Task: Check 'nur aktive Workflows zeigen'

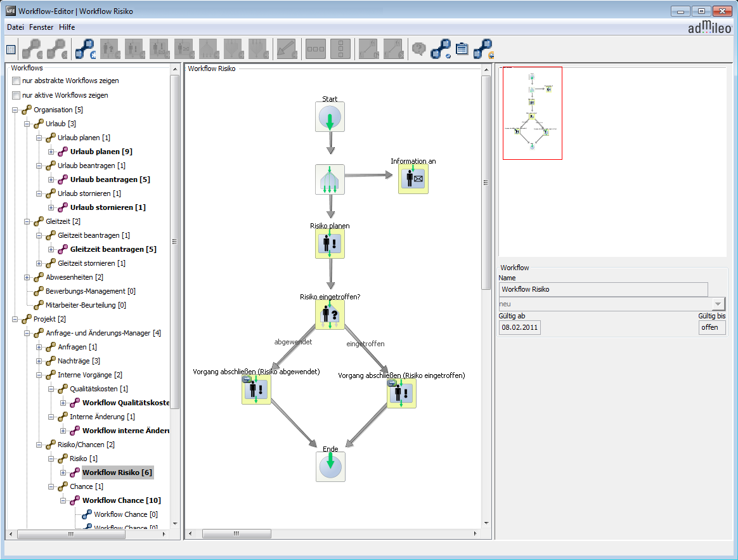Action: 16,95
